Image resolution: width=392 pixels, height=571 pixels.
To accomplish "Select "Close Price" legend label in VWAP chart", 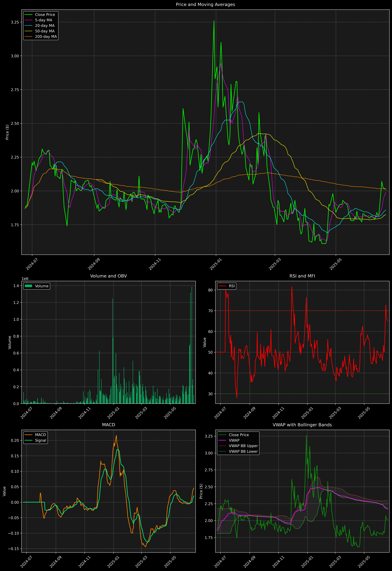I will [x=239, y=435].
